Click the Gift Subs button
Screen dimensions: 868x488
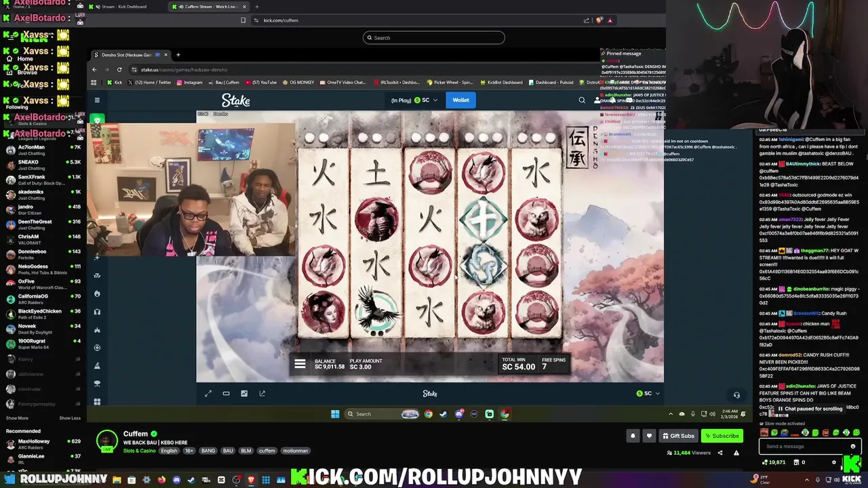678,436
